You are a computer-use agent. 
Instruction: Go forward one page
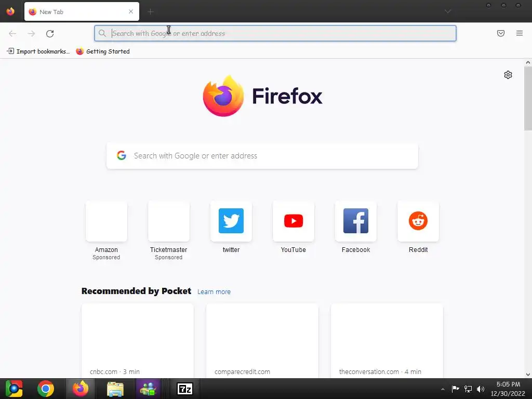click(x=31, y=33)
